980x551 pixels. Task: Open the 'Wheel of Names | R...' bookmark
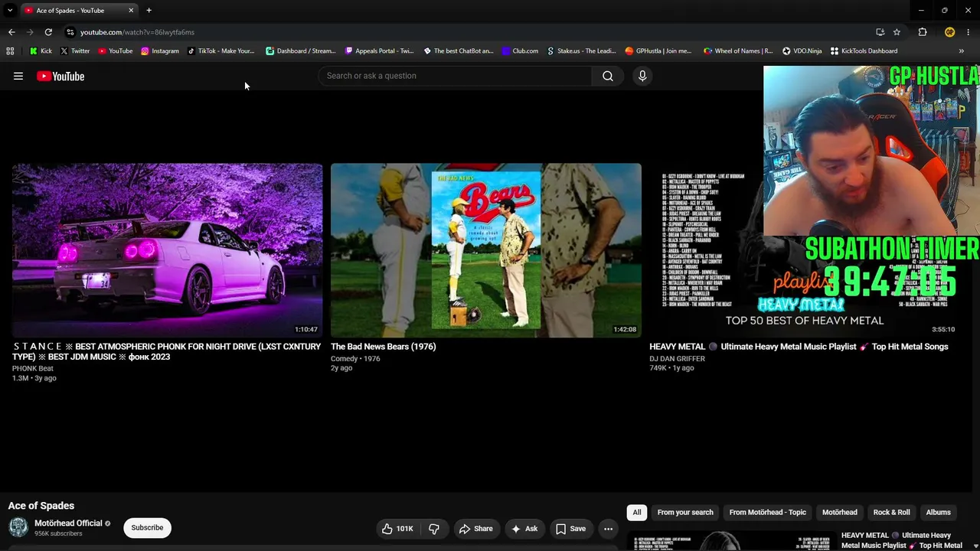point(738,51)
